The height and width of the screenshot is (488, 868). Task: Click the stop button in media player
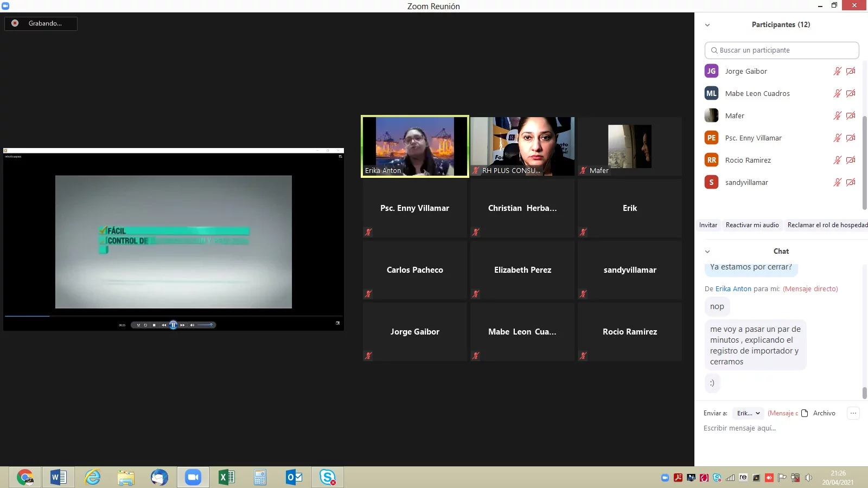click(x=154, y=325)
